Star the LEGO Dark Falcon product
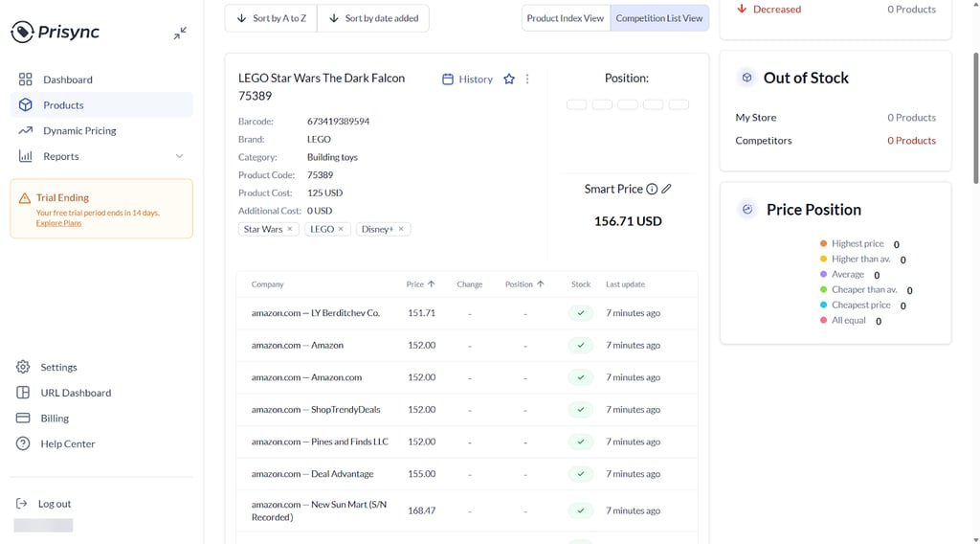980x544 pixels. [x=509, y=79]
